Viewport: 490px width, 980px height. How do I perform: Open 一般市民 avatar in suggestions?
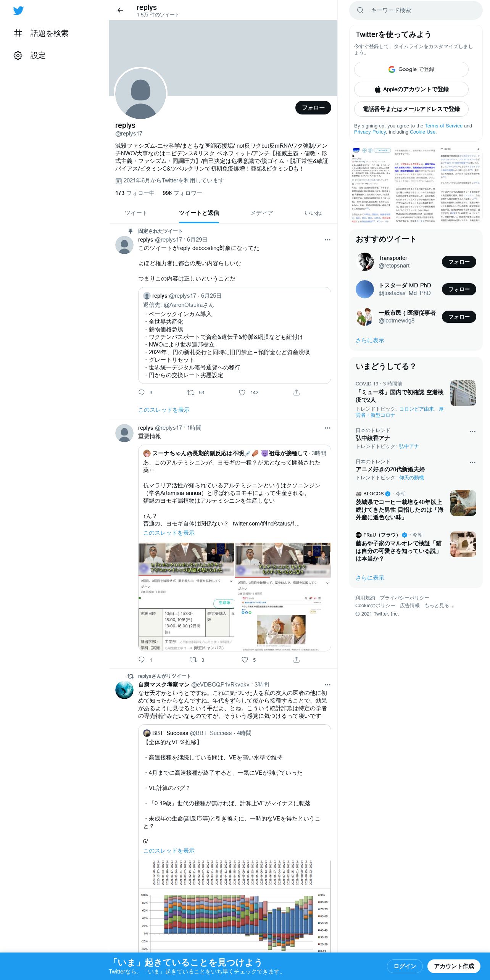pos(365,317)
